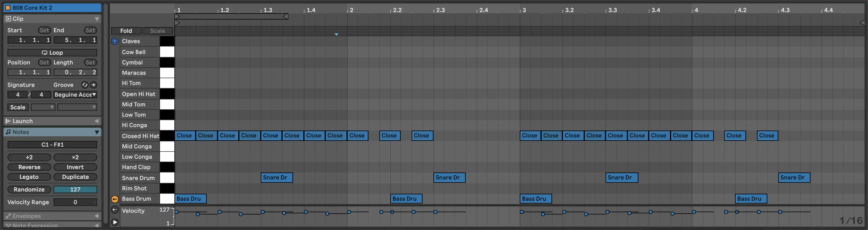
Task: Toggle the Loop switch
Action: 52,53
